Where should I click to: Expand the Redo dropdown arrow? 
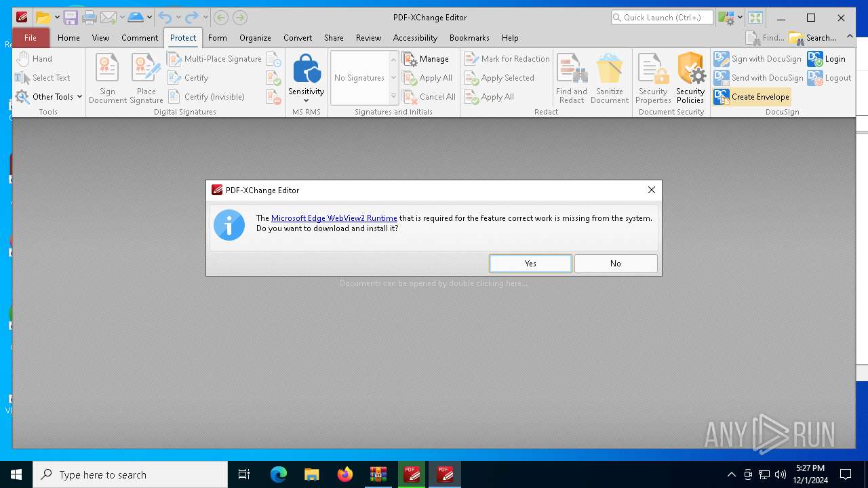pyautogui.click(x=205, y=18)
